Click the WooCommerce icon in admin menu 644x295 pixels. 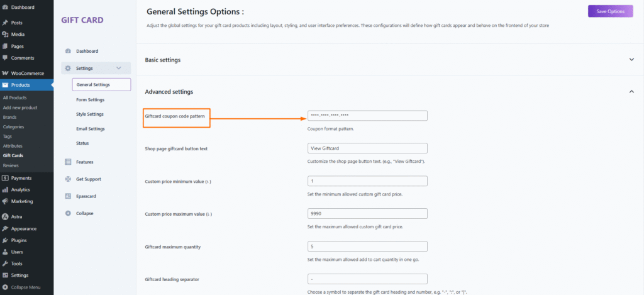(5, 73)
